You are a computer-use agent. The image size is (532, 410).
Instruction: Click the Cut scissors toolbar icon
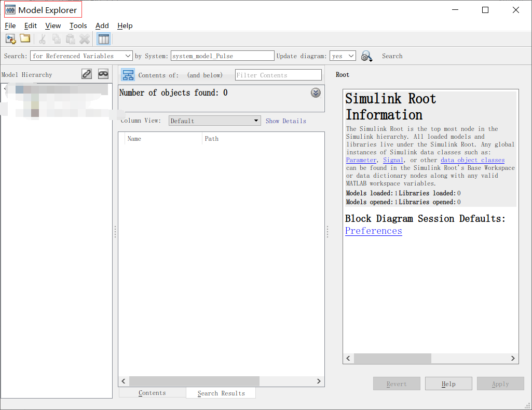pos(42,39)
